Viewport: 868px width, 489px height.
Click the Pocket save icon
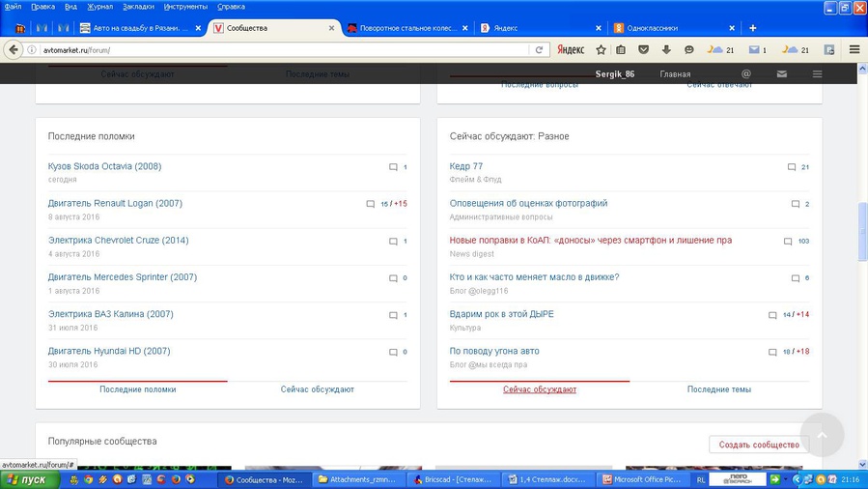coord(643,50)
